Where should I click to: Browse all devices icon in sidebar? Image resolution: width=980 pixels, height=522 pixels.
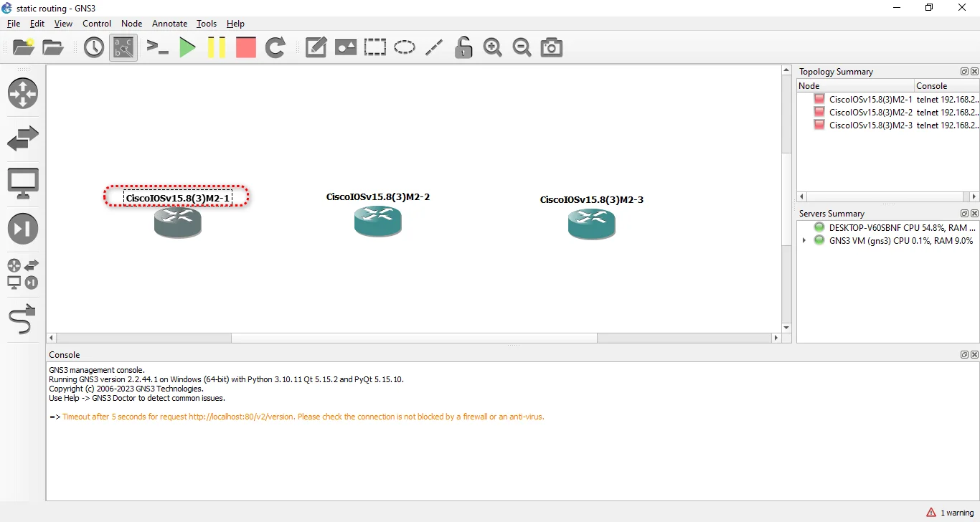[23, 274]
